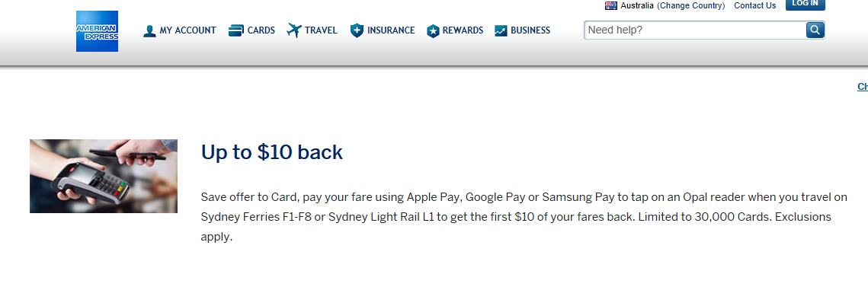Click the search magnifier button
Screen dimensions: 868x290
[815, 30]
